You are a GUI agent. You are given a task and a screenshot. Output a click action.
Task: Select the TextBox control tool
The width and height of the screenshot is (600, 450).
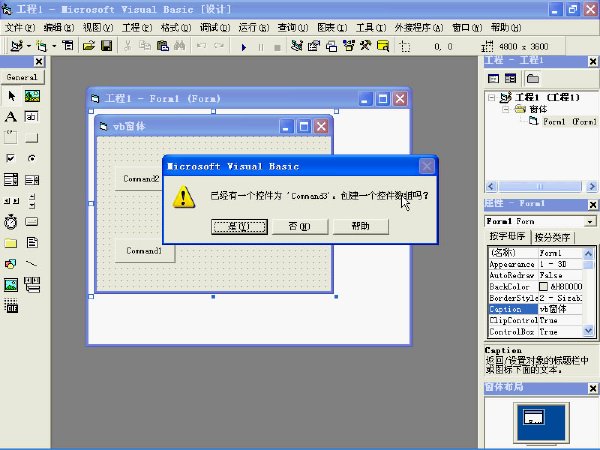click(x=32, y=116)
